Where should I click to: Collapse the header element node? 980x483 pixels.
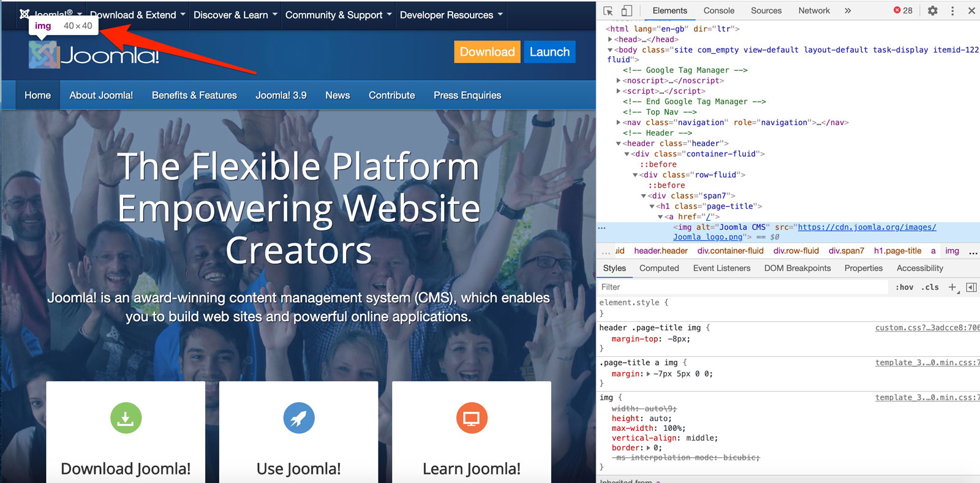(618, 143)
